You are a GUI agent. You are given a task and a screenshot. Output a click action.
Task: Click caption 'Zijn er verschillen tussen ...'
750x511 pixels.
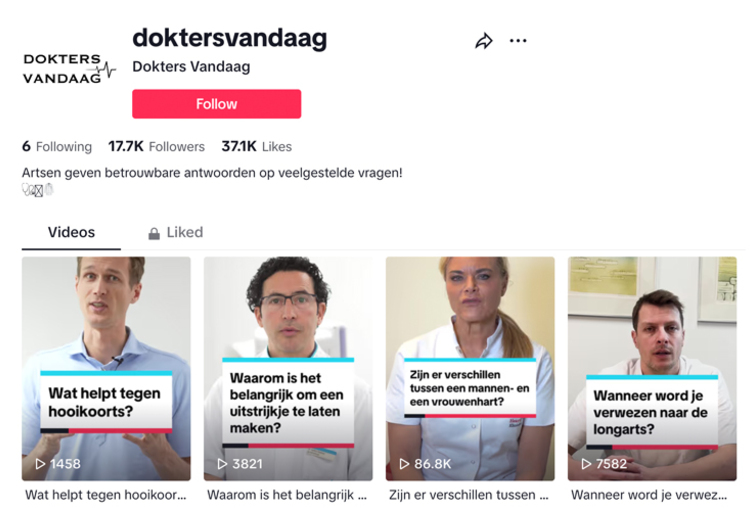(x=469, y=495)
